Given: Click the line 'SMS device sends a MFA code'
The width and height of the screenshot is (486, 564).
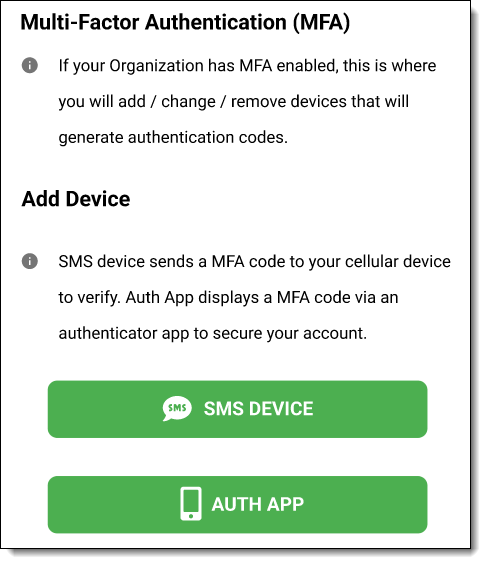Looking at the screenshot, I should coord(255,262).
